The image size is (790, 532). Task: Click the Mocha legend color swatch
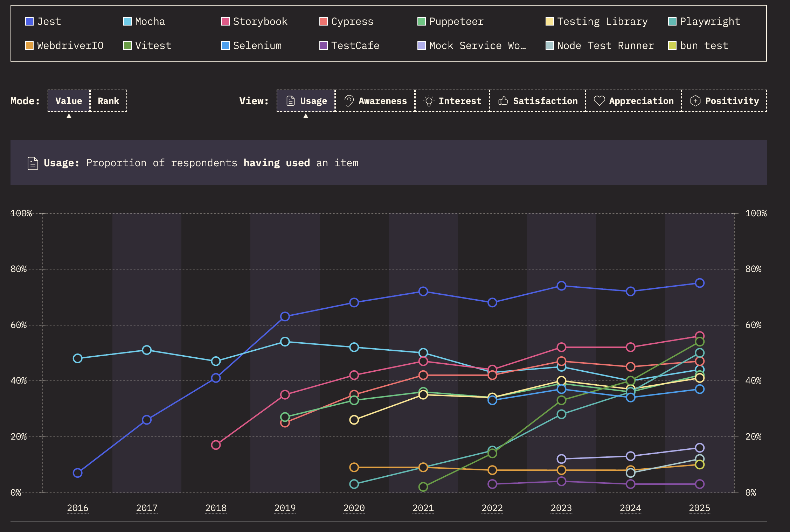(x=127, y=21)
